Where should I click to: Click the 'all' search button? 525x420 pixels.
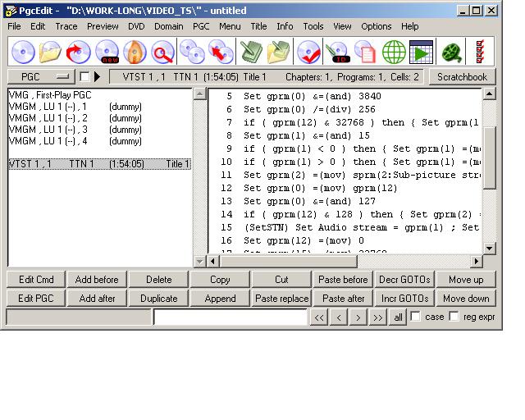(398, 317)
